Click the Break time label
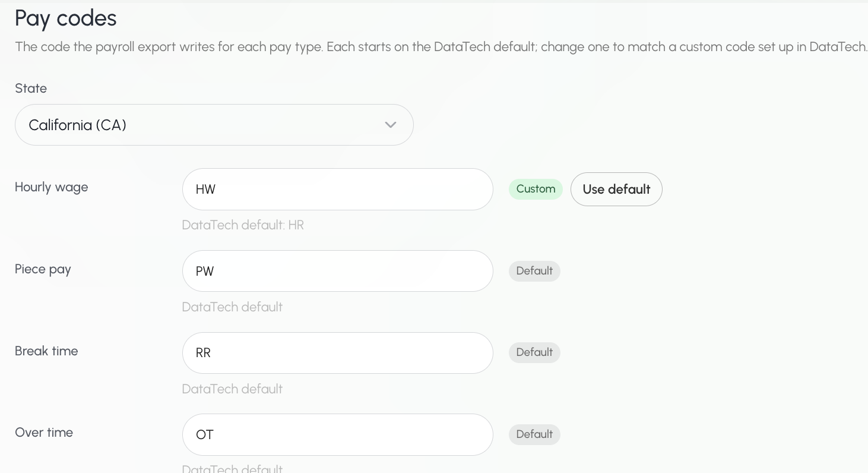Image resolution: width=868 pixels, height=473 pixels. point(46,351)
